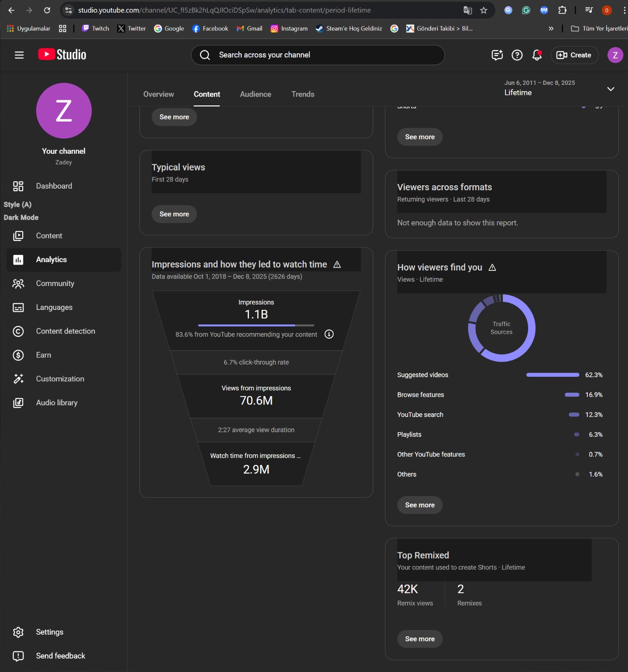Click the notifications bell icon
Viewport: 628px width, 672px height.
pyautogui.click(x=536, y=55)
